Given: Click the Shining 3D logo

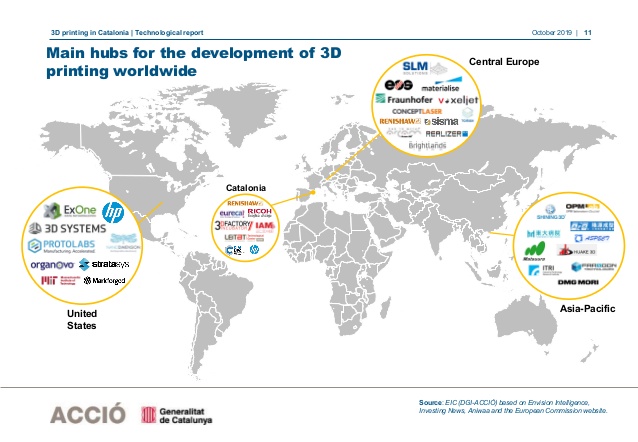Looking at the screenshot, I should click(x=551, y=212).
